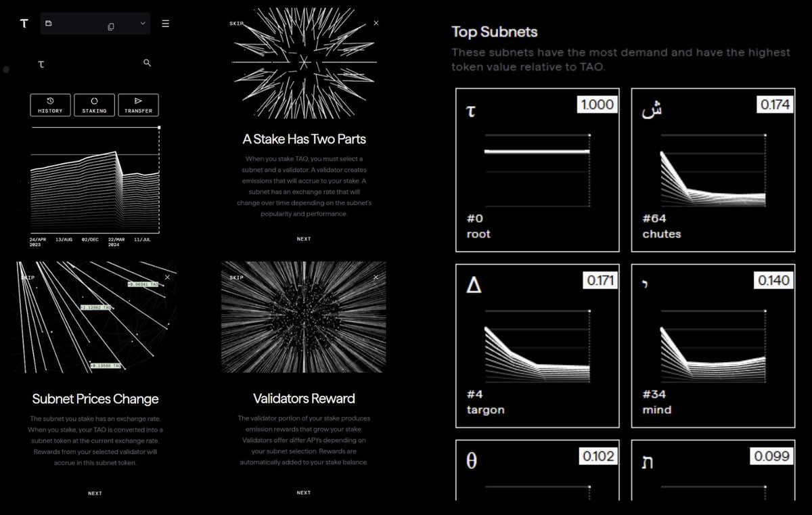Open the hamburger menu
812x515 pixels.
166,24
